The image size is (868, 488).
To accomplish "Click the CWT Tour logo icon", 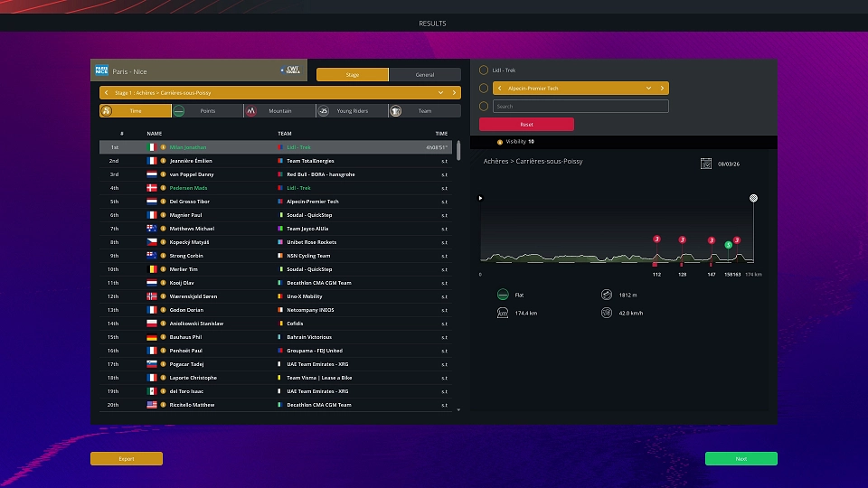I will click(x=290, y=70).
